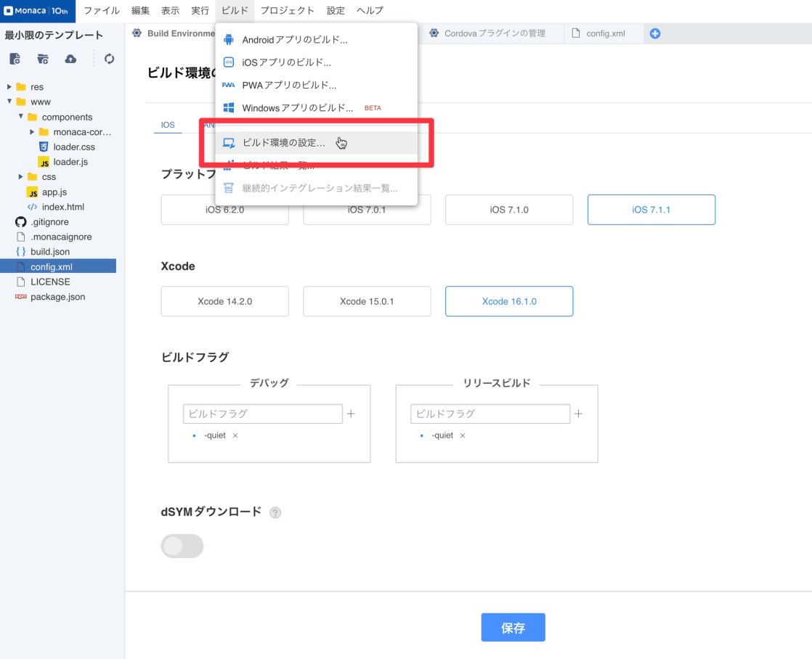Select the iOS 7.1.1 platform option
This screenshot has width=812, height=659.
click(651, 209)
